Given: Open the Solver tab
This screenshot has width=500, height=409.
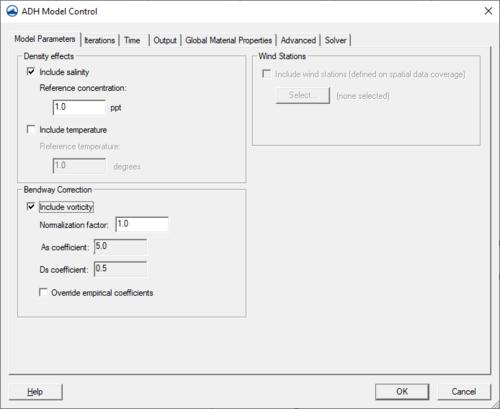Looking at the screenshot, I should pyautogui.click(x=336, y=40).
